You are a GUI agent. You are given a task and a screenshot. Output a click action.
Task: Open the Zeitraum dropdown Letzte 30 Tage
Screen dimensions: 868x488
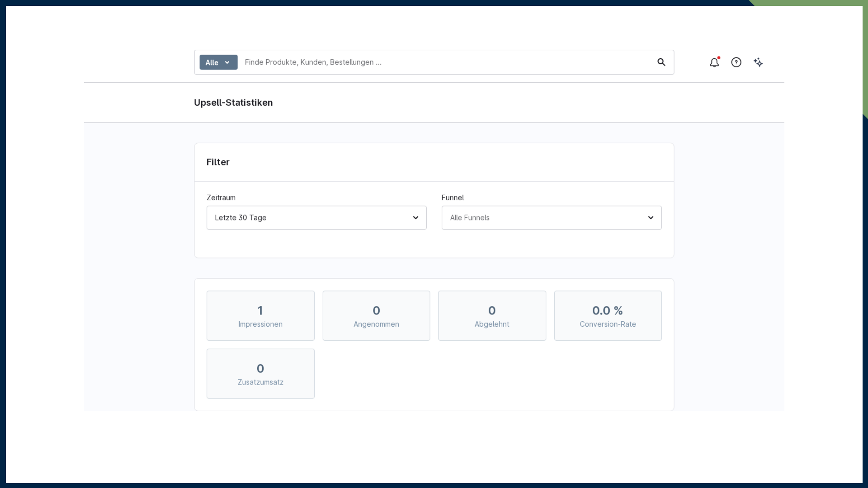(316, 218)
